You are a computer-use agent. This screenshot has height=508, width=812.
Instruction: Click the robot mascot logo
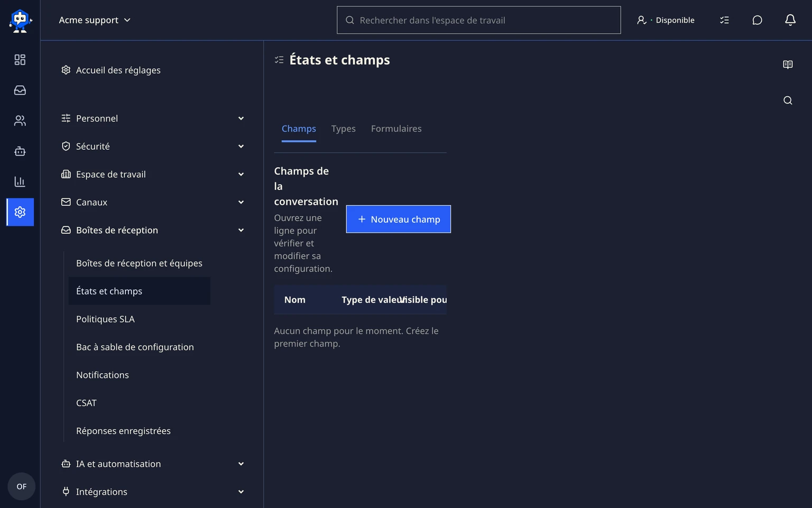point(20,20)
